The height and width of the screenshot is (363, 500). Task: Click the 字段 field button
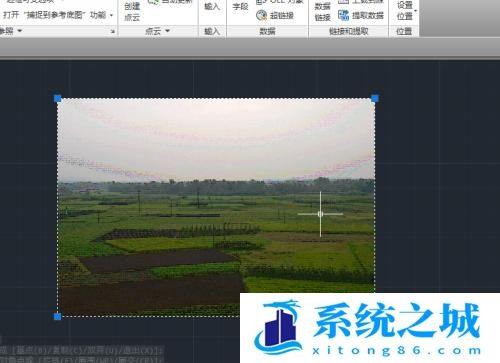(x=240, y=6)
